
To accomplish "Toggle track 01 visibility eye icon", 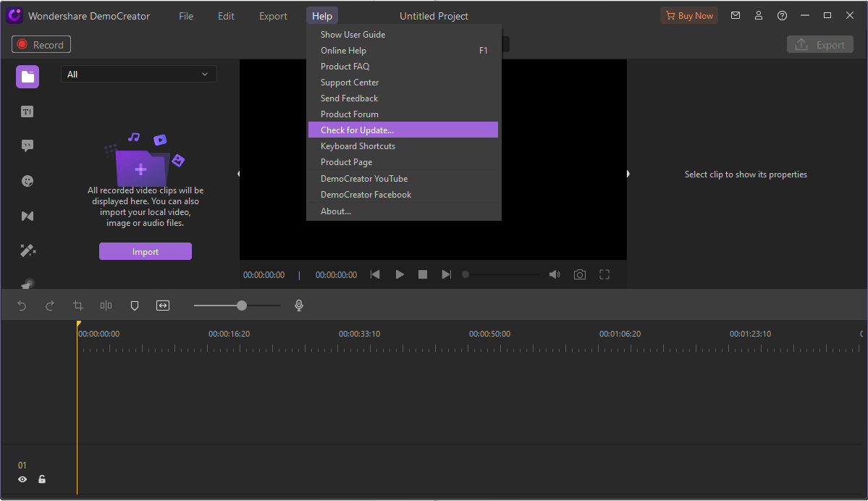I will pos(22,479).
